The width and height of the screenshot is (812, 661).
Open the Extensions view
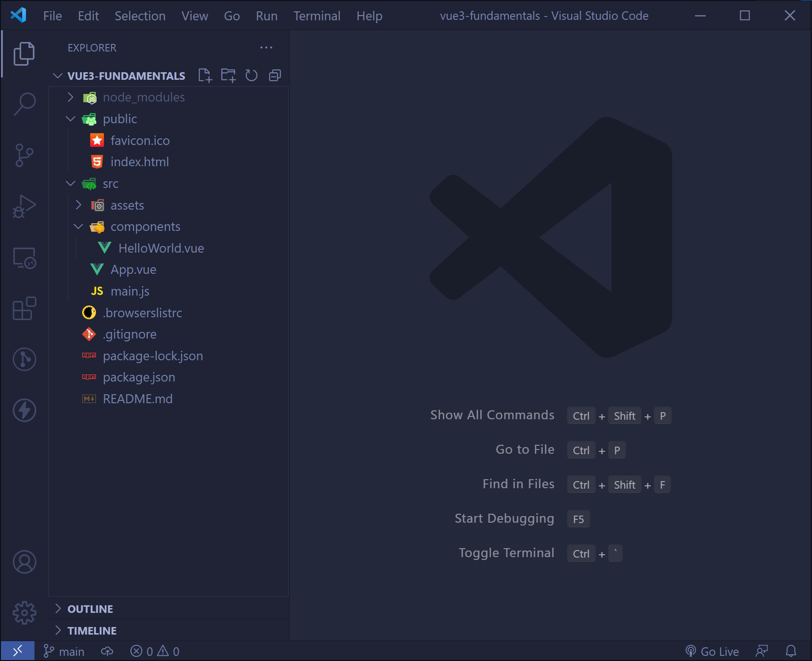(x=24, y=309)
